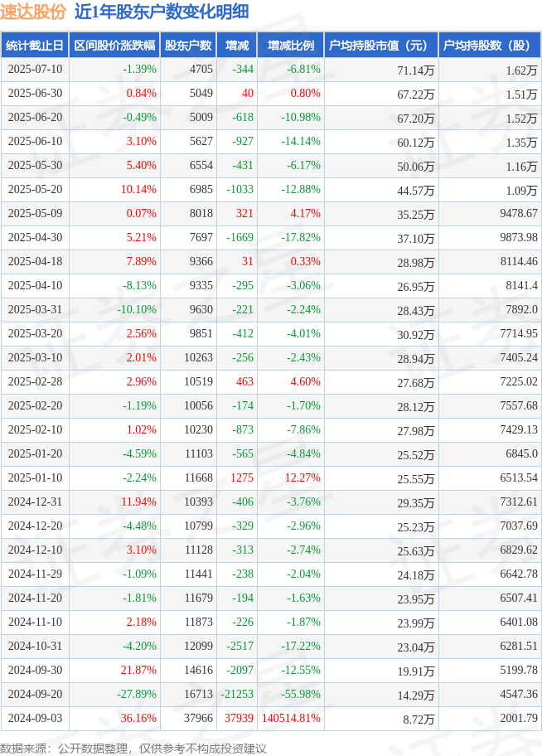Click the shares per holder 1.62万

[x=521, y=70]
